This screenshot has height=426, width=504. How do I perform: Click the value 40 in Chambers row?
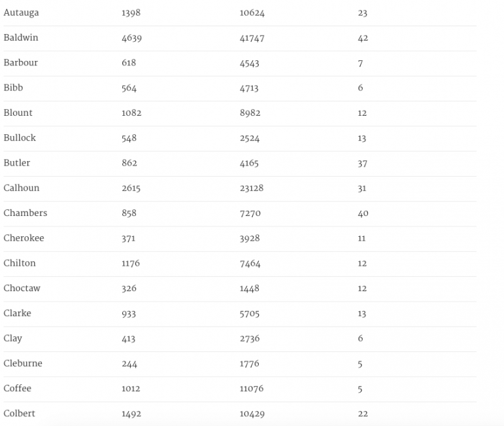point(363,214)
